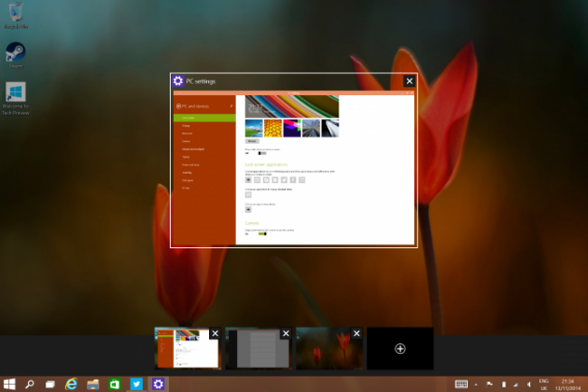The width and height of the screenshot is (588, 392).
Task: Open the green Store app in taskbar
Action: [x=116, y=384]
